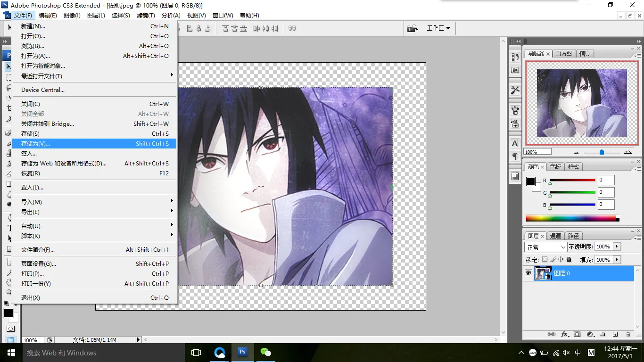Click the link layers icon
Viewport: 644px width, 362px height.
pos(551,334)
